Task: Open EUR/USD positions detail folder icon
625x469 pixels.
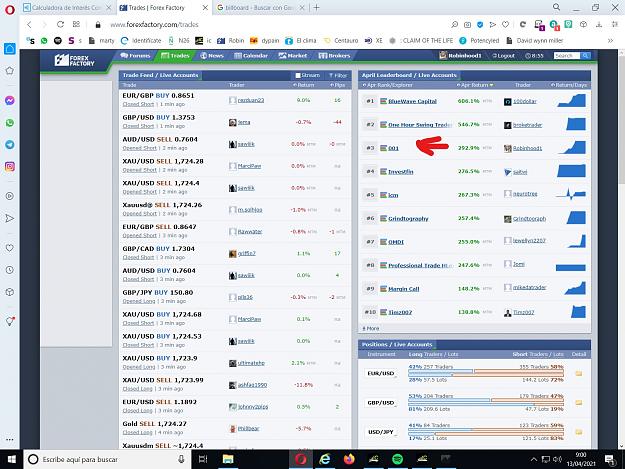Action: coord(578,373)
